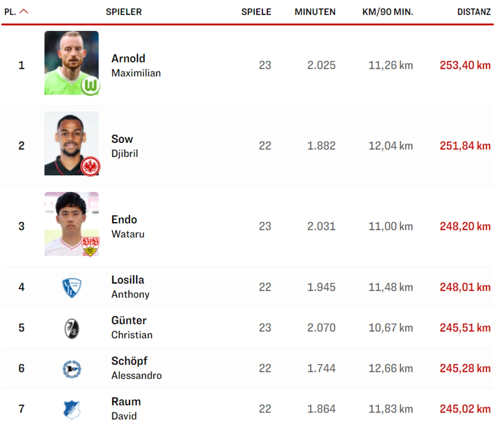
Task: Select the SPIELER column header
Action: pos(124,12)
